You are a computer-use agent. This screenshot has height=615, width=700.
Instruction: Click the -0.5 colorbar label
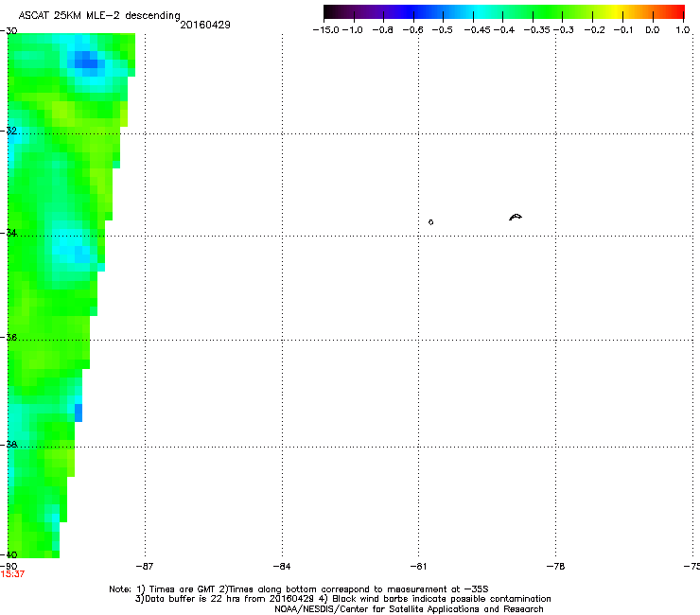442,30
